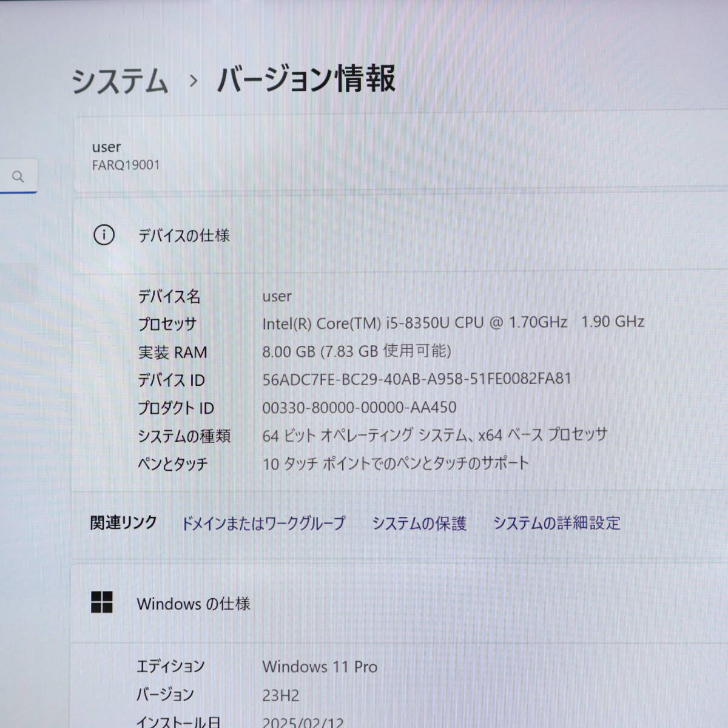Screen dimensions: 728x728
Task: Open ドメインまたはワークグループ link
Action: click(x=263, y=523)
